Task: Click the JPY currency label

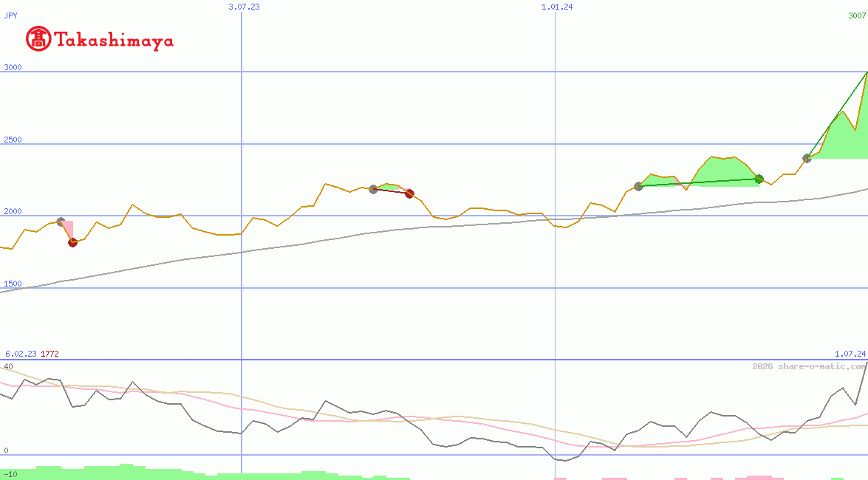Action: point(11,15)
